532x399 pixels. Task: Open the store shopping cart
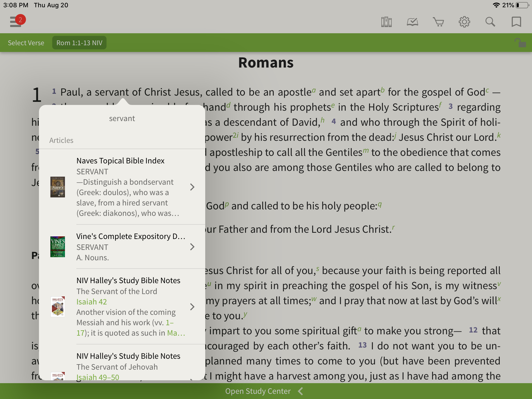tap(438, 22)
